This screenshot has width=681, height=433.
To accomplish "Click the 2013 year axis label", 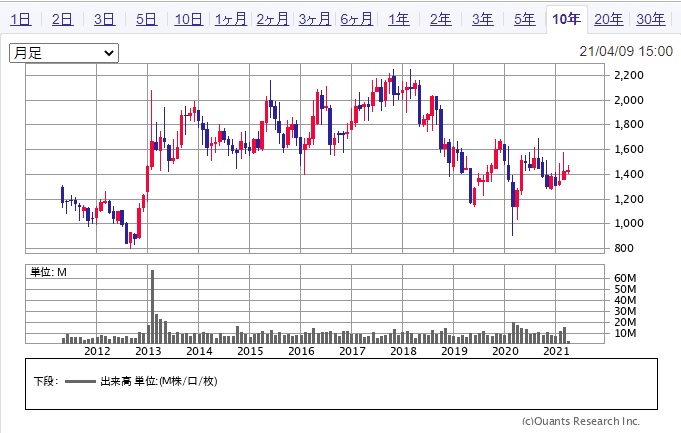I will [x=148, y=351].
